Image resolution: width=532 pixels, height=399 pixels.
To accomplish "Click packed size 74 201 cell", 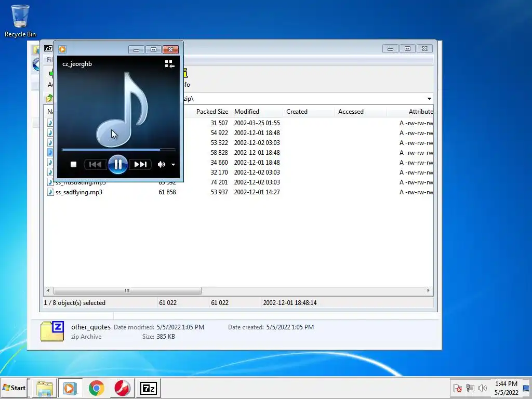I will 219,182.
